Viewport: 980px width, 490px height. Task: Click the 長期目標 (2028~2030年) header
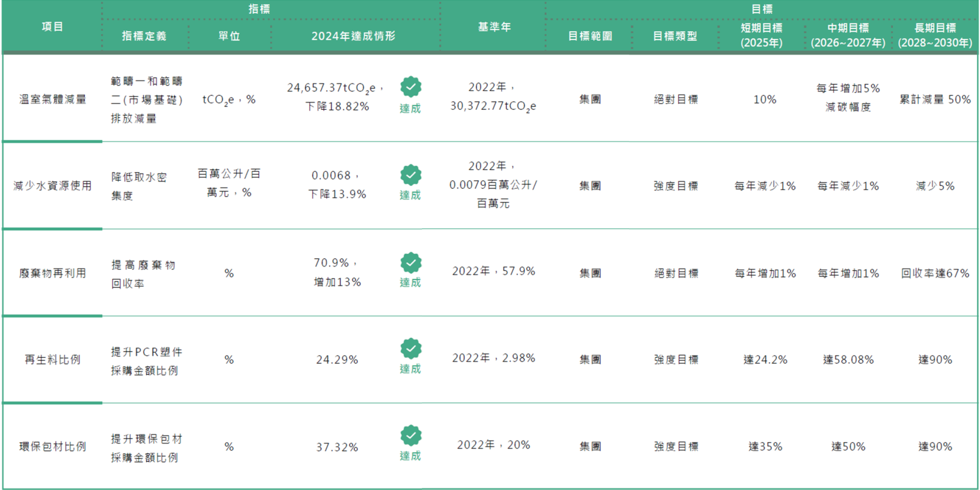(x=935, y=35)
